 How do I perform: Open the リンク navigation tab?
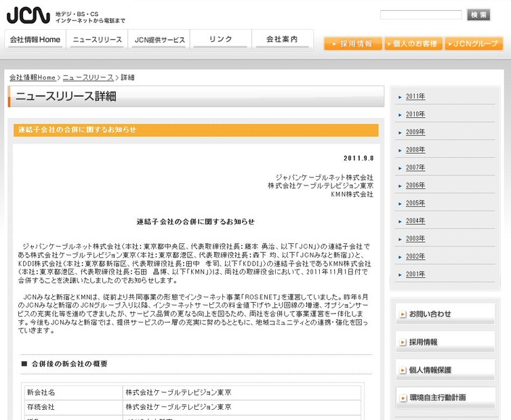click(x=221, y=40)
